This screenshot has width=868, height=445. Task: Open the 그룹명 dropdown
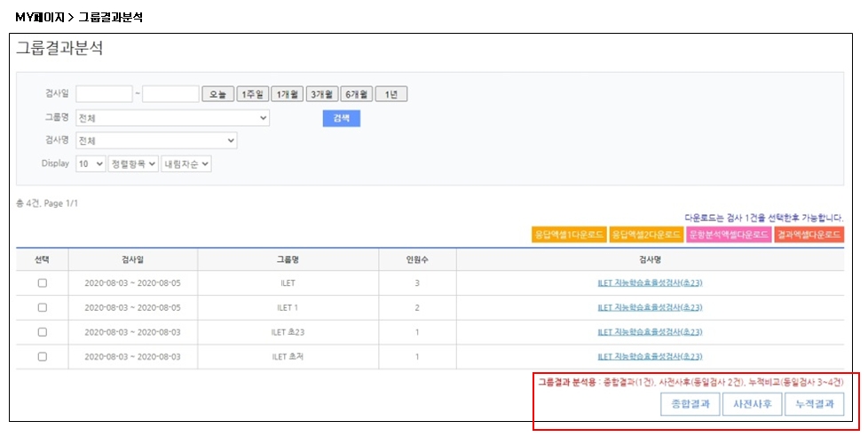pyautogui.click(x=172, y=118)
